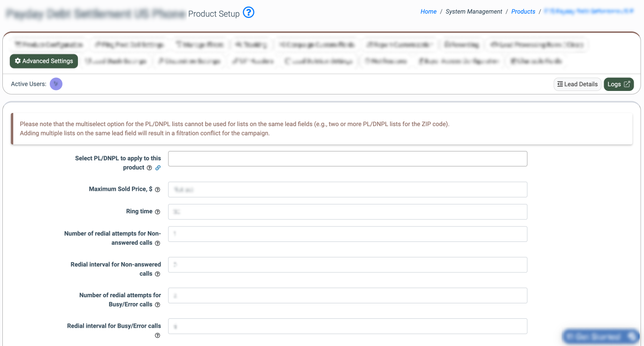
Task: Show help tooltip for Select PL/DNPL field
Action: point(149,168)
